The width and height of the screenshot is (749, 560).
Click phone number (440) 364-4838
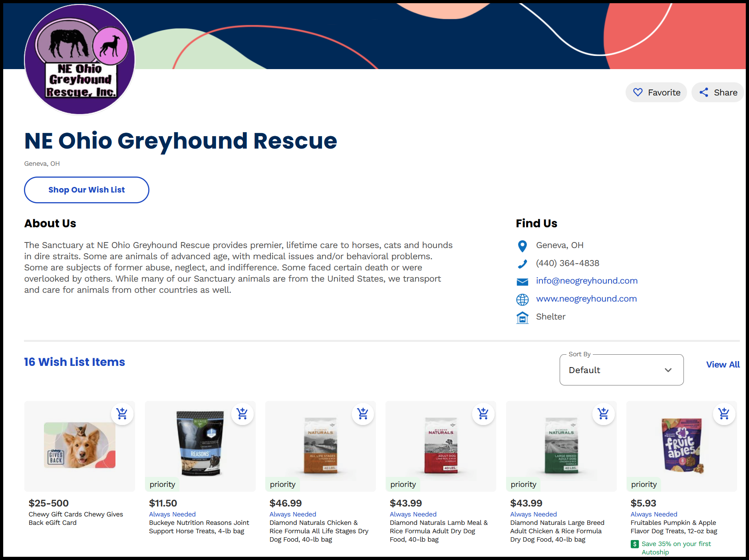click(x=568, y=263)
